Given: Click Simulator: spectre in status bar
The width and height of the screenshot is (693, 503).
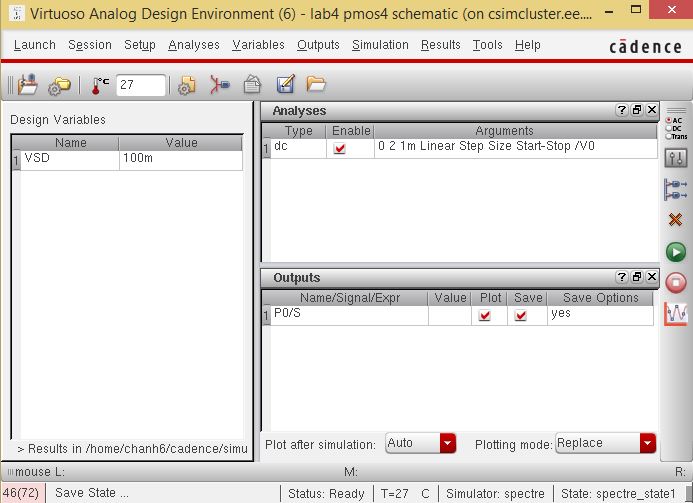Looking at the screenshot, I should coord(495,493).
